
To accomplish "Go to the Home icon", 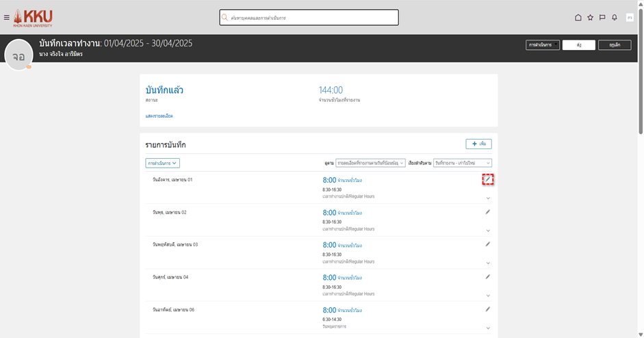I will point(578,18).
